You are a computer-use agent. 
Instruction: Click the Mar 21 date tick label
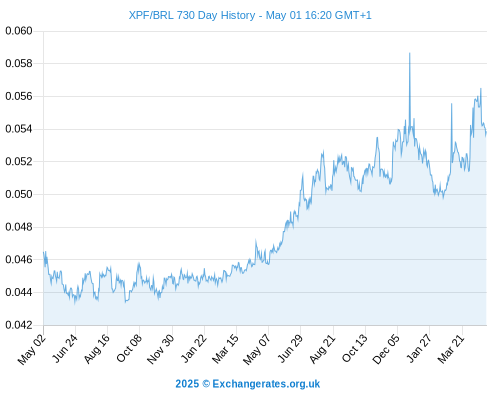coord(451,349)
